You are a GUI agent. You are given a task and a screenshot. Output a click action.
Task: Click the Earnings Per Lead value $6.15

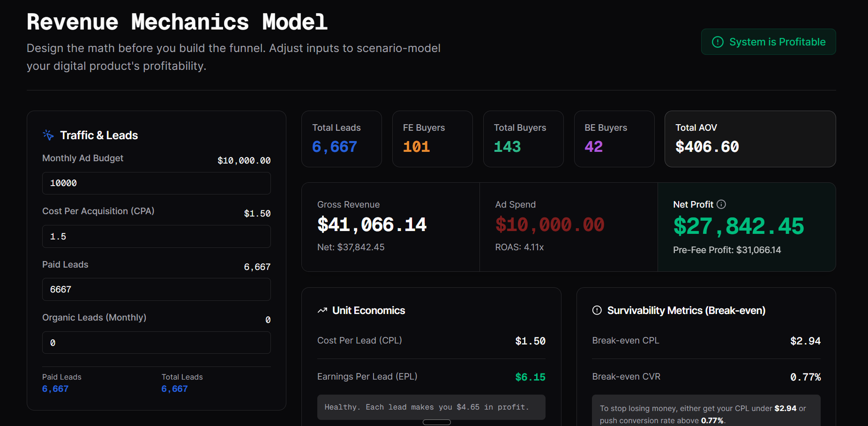[531, 377]
